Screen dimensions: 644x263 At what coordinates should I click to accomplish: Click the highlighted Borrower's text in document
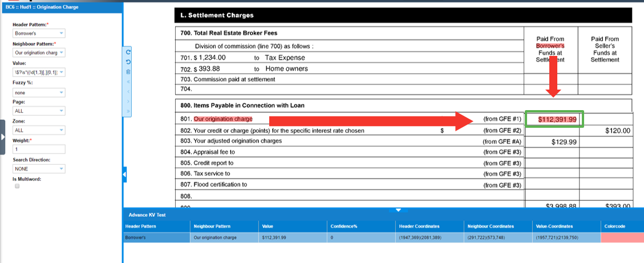(x=550, y=46)
